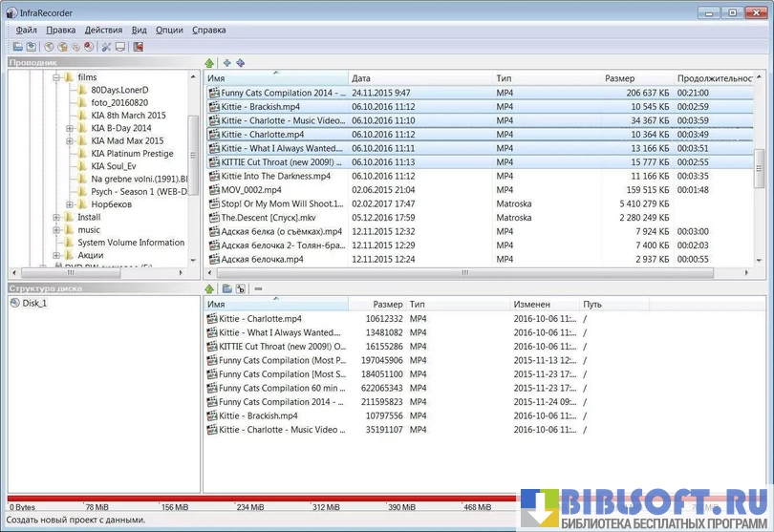Click the open project icon in the toolbar
This screenshot has width=774, height=532.
pyautogui.click(x=18, y=47)
